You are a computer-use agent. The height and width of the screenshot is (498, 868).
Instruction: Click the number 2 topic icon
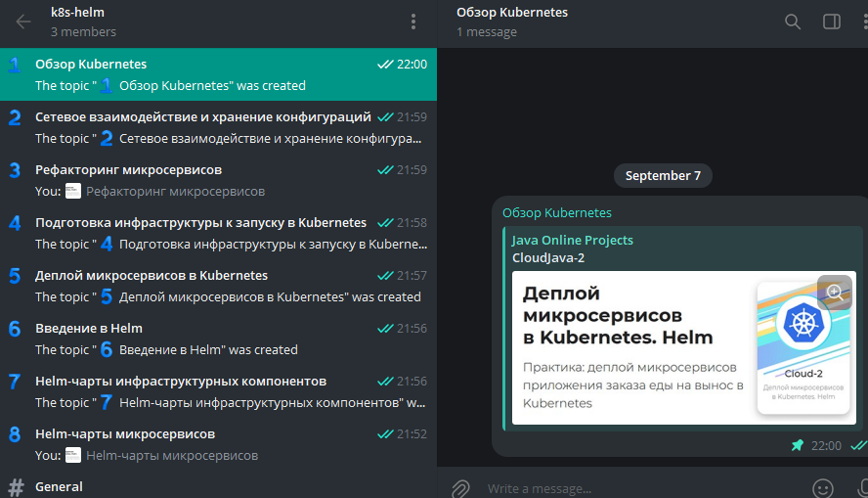click(x=15, y=117)
